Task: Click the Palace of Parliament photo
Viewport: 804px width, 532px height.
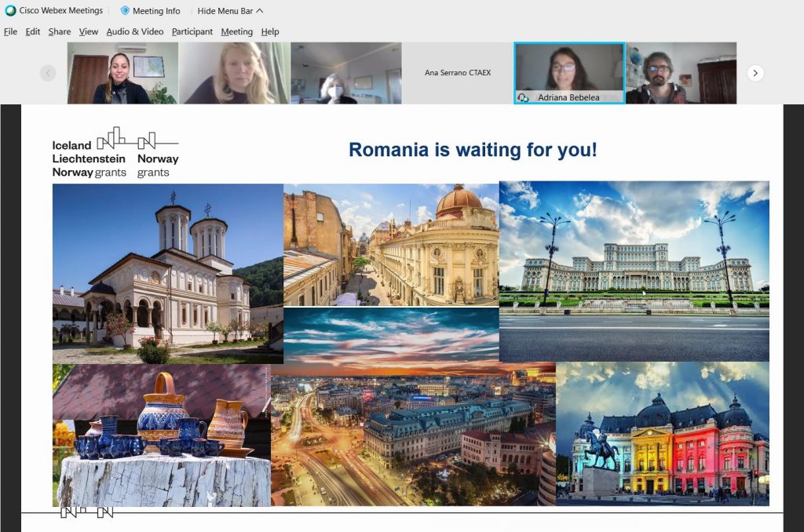Action: pos(634,271)
